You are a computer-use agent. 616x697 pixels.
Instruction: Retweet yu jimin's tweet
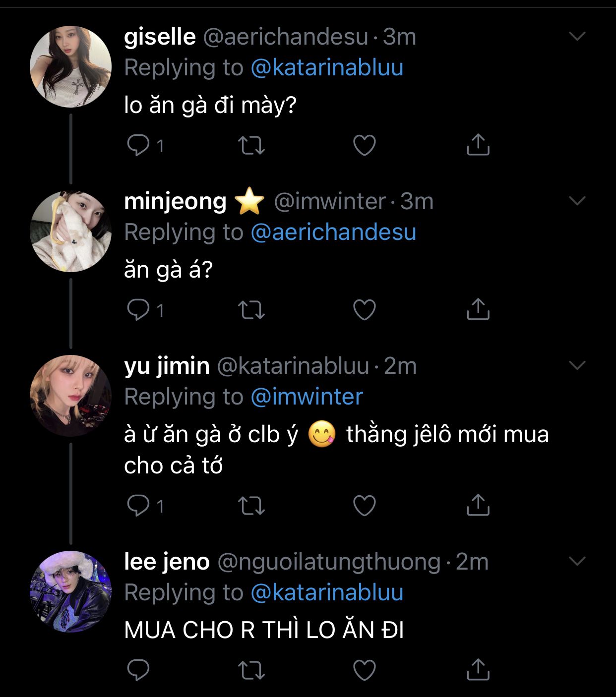click(251, 506)
